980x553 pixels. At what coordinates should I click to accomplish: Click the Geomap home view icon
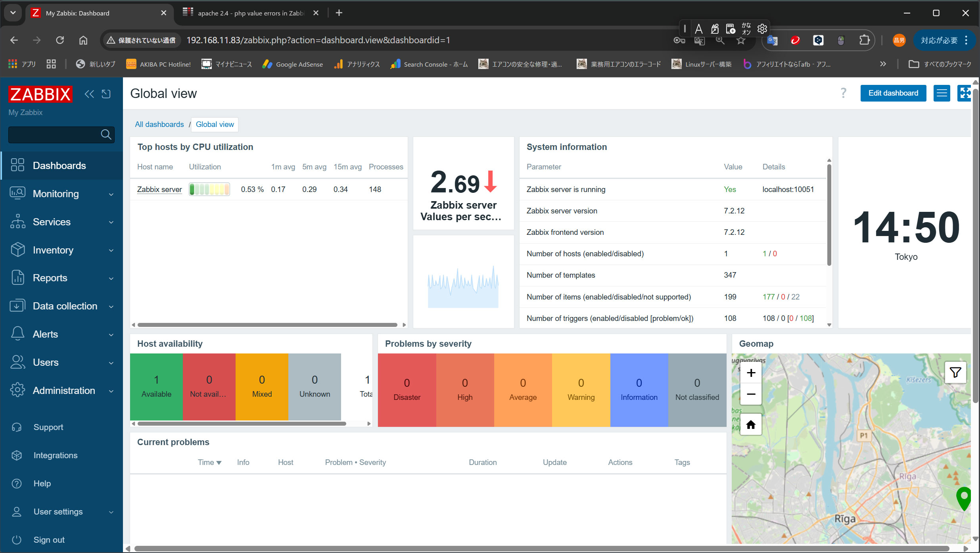751,425
